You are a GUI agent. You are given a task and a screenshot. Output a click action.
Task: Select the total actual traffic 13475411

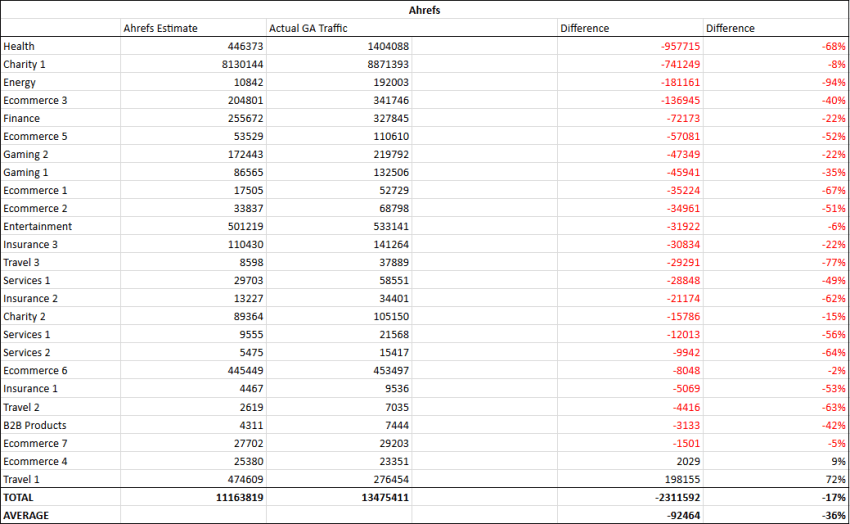coord(380,497)
